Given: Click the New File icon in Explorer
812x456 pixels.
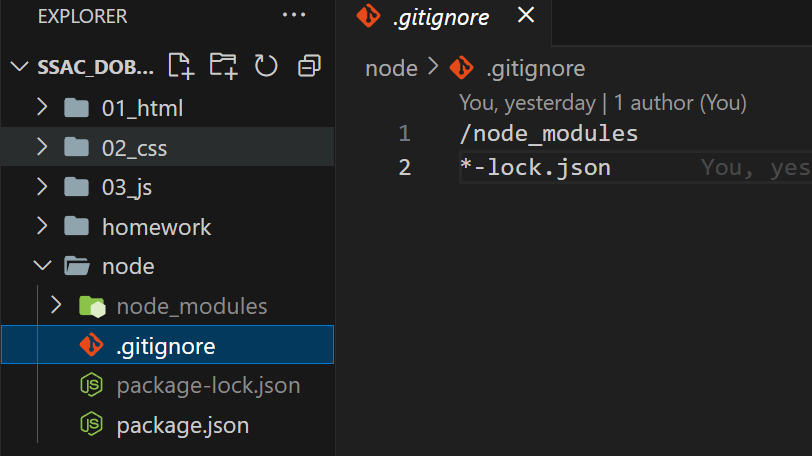Looking at the screenshot, I should point(181,66).
